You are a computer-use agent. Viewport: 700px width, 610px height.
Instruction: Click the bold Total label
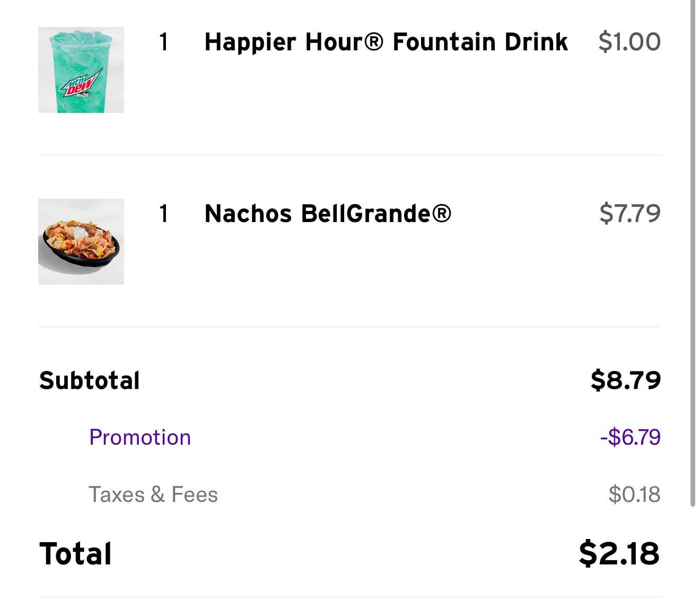point(75,554)
